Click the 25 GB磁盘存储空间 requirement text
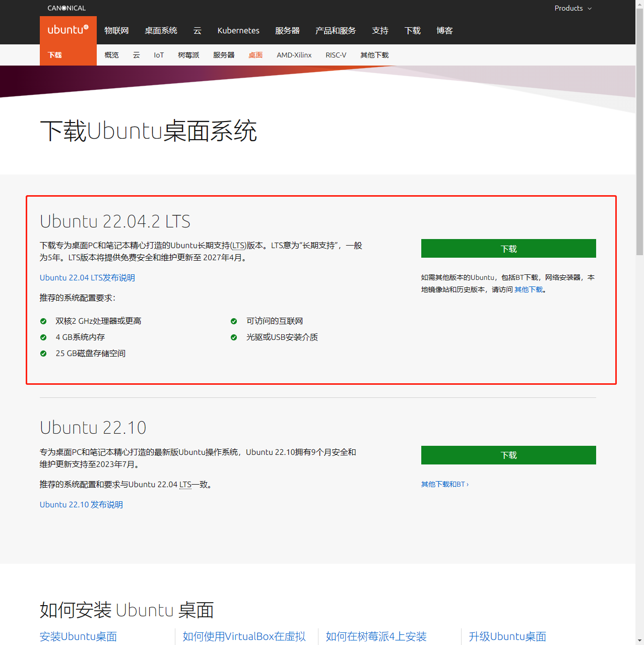The height and width of the screenshot is (645, 644). (x=91, y=354)
